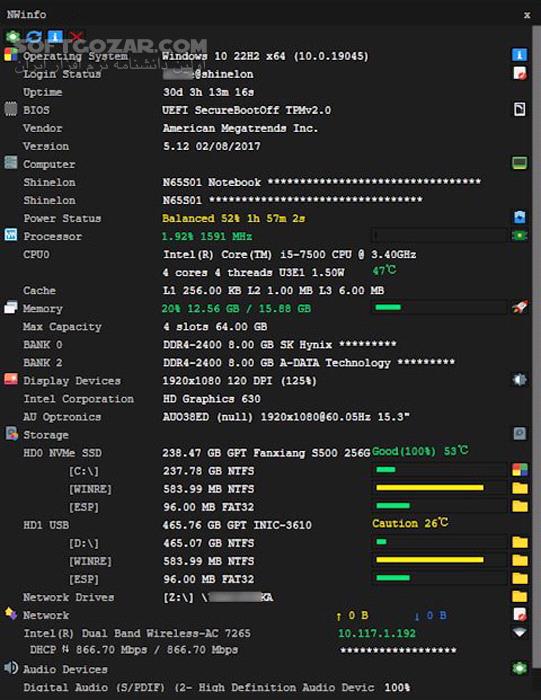
Task: Open the C:\ drive Windows-colored icon
Action: tap(519, 470)
